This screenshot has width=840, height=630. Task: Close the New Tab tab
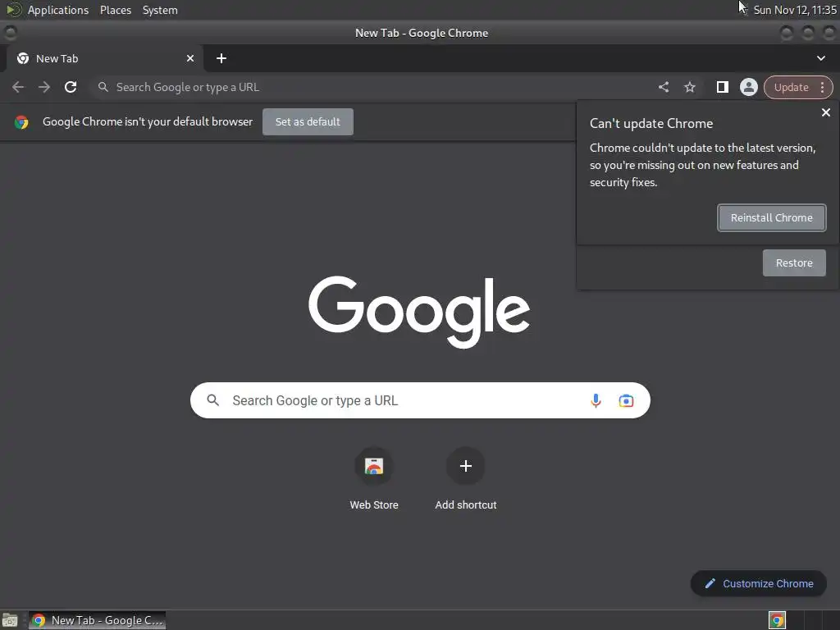click(190, 58)
